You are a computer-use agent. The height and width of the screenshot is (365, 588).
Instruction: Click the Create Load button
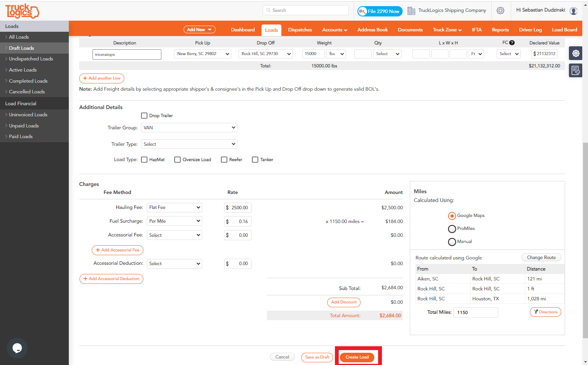[357, 357]
